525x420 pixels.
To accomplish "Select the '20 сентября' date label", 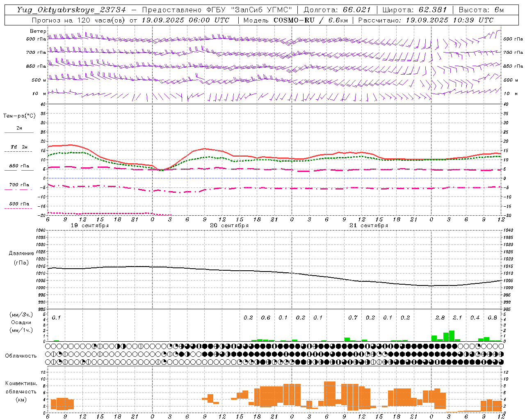I will click(229, 226).
